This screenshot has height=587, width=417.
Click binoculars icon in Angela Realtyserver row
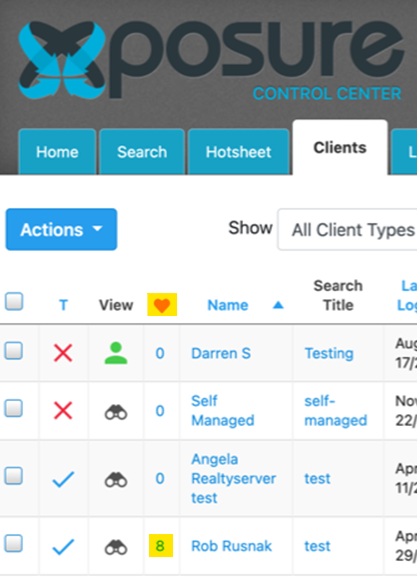(x=116, y=480)
